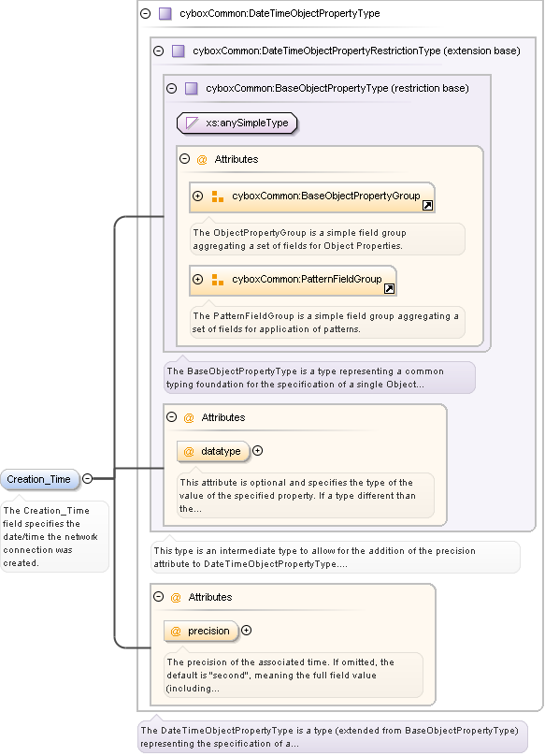The height and width of the screenshot is (756, 545).
Task: Select the precision attribute node
Action: click(x=201, y=632)
